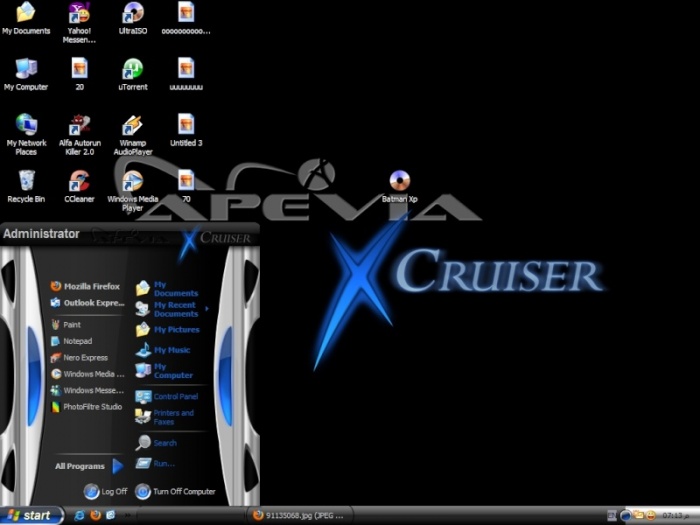Screen dimensions: 700x525
Task: Open the Windows Media entry in the Start menu
Action: point(87,374)
